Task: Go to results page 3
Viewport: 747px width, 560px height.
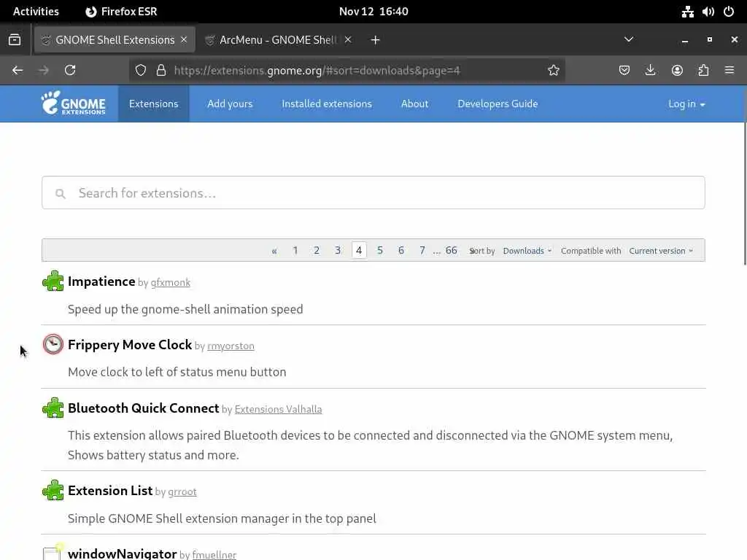Action: [x=338, y=251]
